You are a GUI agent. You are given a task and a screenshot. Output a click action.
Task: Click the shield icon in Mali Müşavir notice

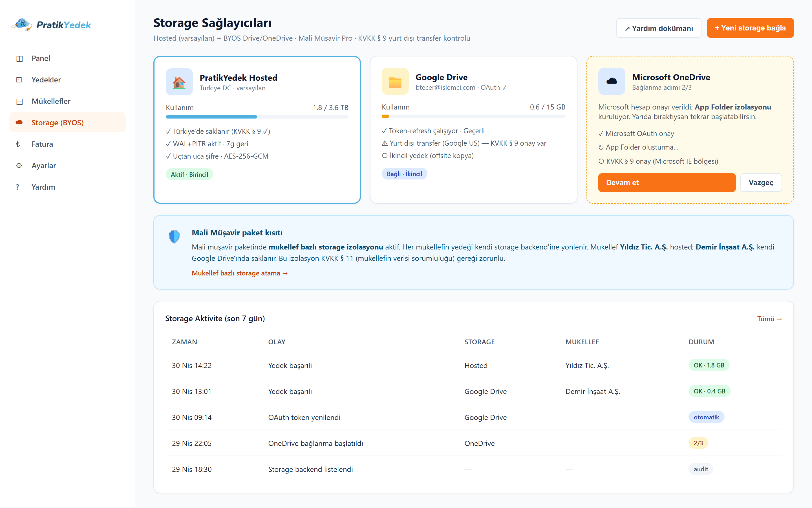click(174, 237)
